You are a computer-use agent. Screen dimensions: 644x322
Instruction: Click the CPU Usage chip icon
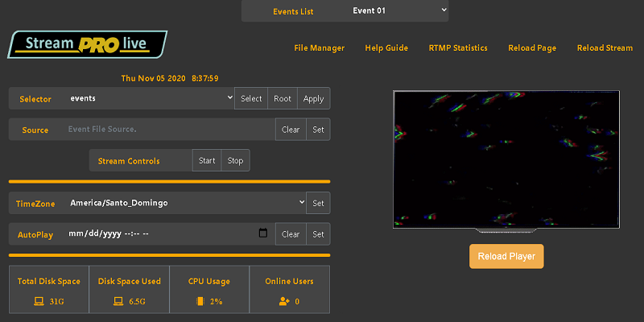[x=200, y=301]
